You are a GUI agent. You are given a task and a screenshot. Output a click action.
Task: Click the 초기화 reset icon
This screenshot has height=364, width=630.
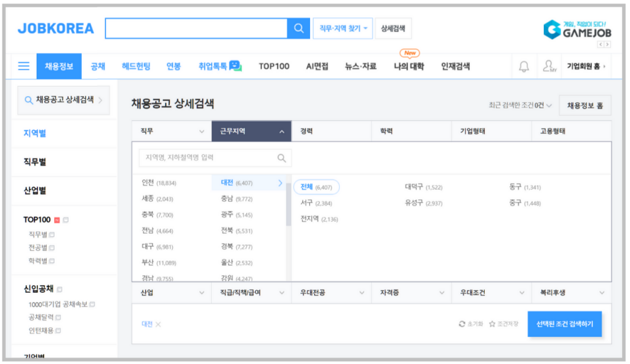(462, 324)
